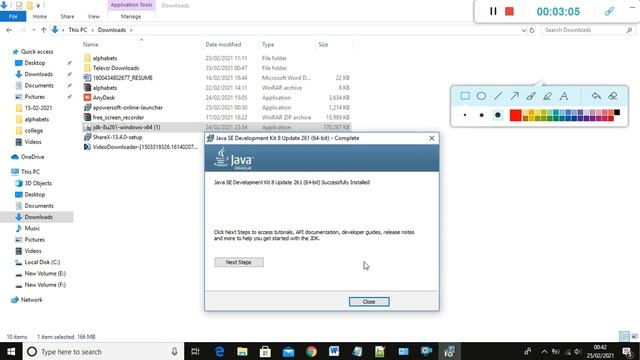Select the straight line drawing tool
The width and height of the screenshot is (640, 360).
coord(498,96)
